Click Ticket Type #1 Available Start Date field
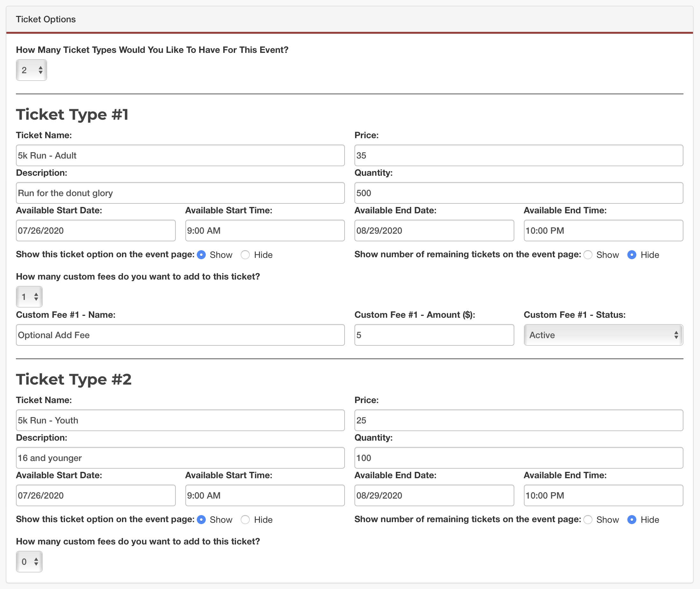The image size is (700, 589). coord(96,231)
